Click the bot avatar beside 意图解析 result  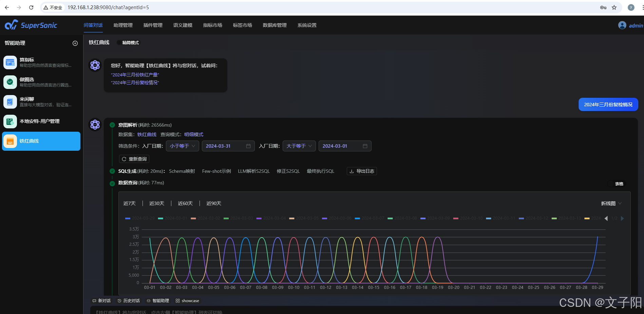(x=95, y=125)
